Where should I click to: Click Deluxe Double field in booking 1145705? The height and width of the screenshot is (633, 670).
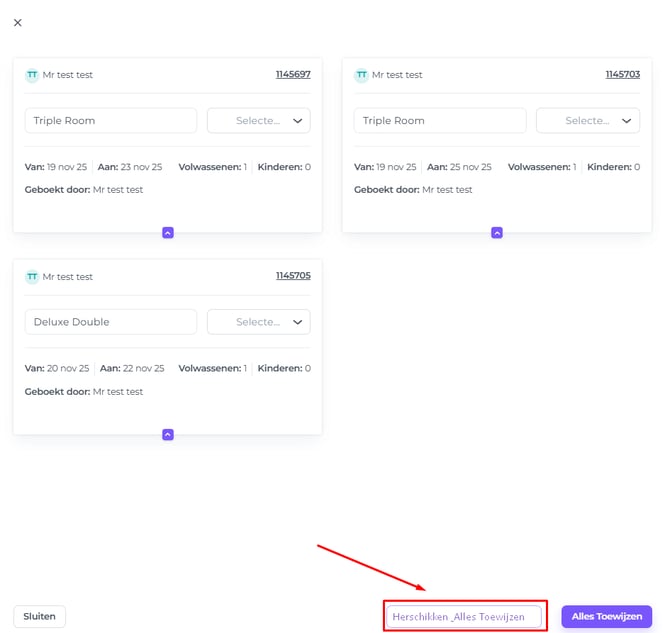110,322
